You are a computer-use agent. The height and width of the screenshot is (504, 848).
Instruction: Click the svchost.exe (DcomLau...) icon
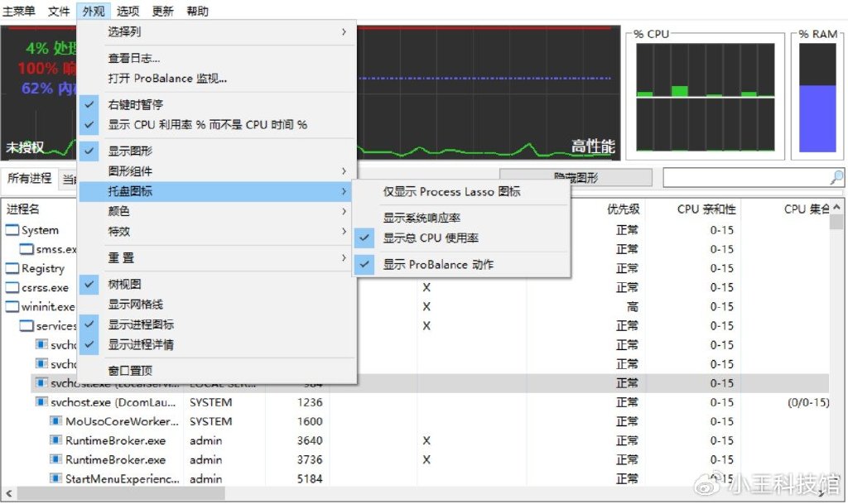41,402
